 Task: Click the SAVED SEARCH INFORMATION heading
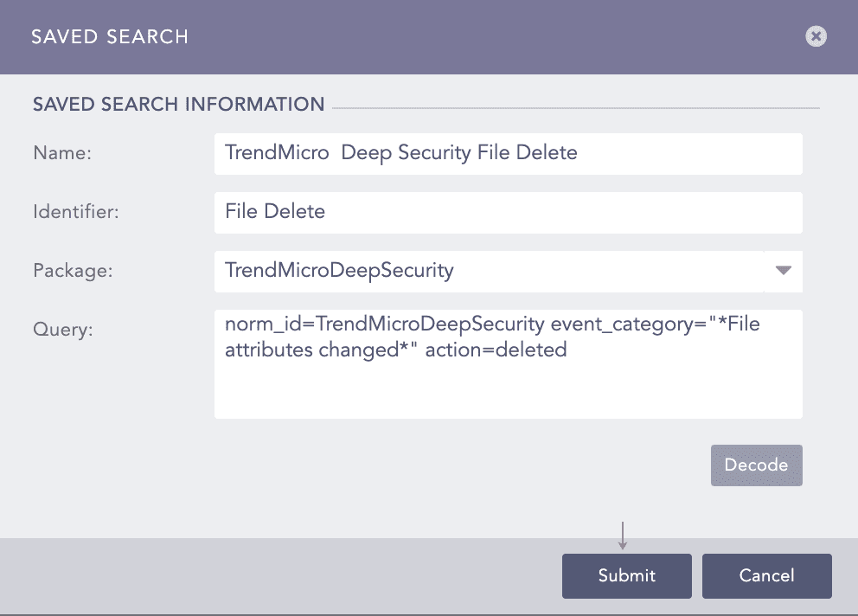click(178, 104)
